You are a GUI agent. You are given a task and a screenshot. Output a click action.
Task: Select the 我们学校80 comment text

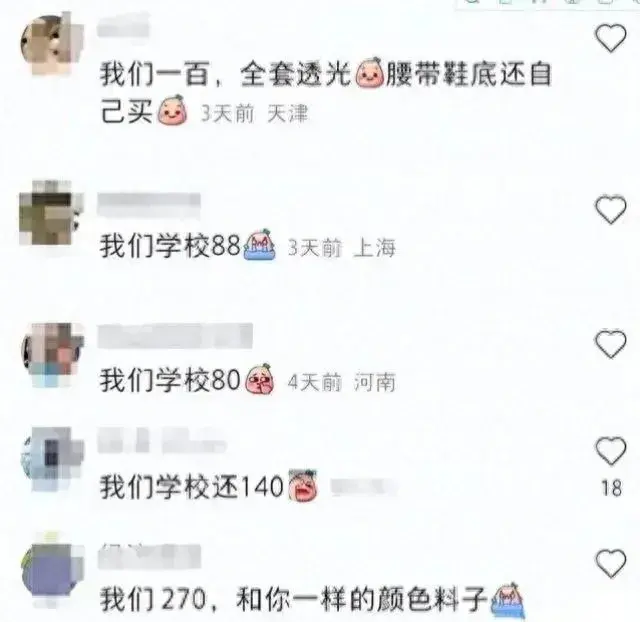pyautogui.click(x=170, y=380)
